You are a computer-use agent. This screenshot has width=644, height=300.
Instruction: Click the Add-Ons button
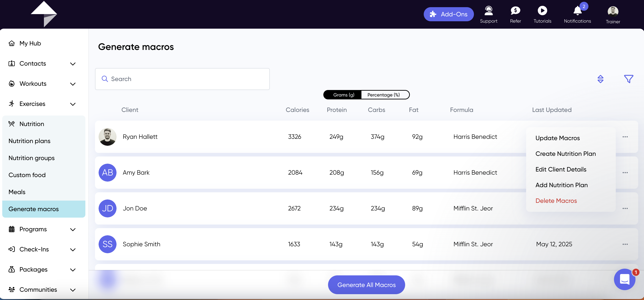point(449,14)
